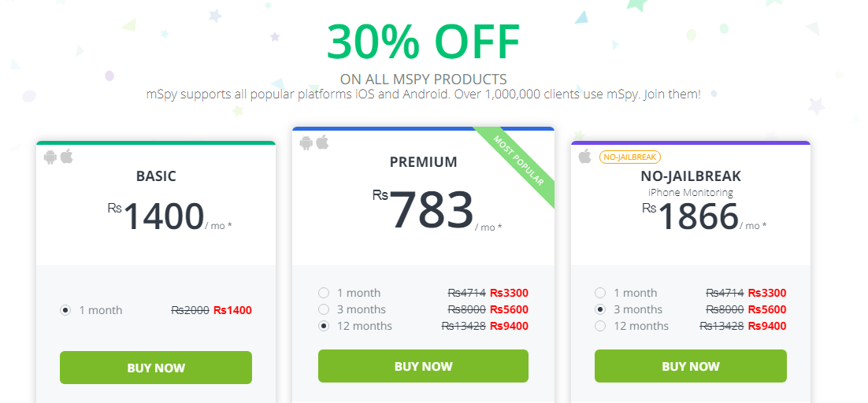This screenshot has width=868, height=403.
Task: Click the Android icon on the Premium plan
Action: 306,142
